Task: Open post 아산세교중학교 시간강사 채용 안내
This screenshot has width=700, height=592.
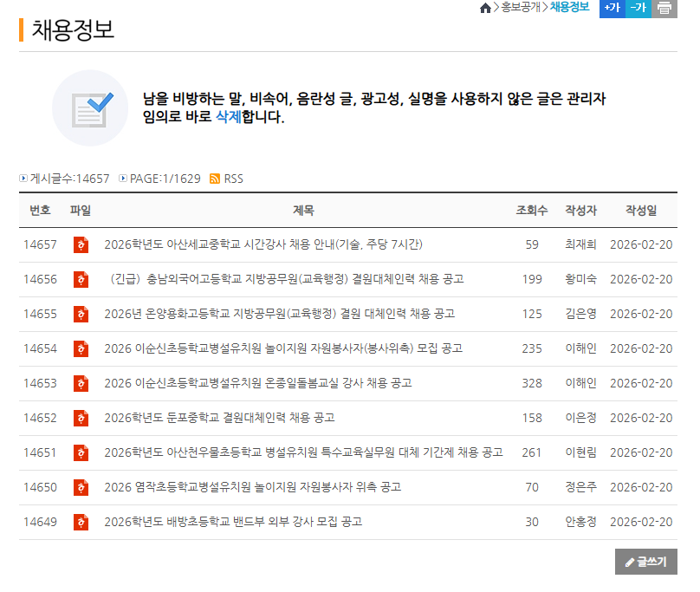Action: point(263,244)
